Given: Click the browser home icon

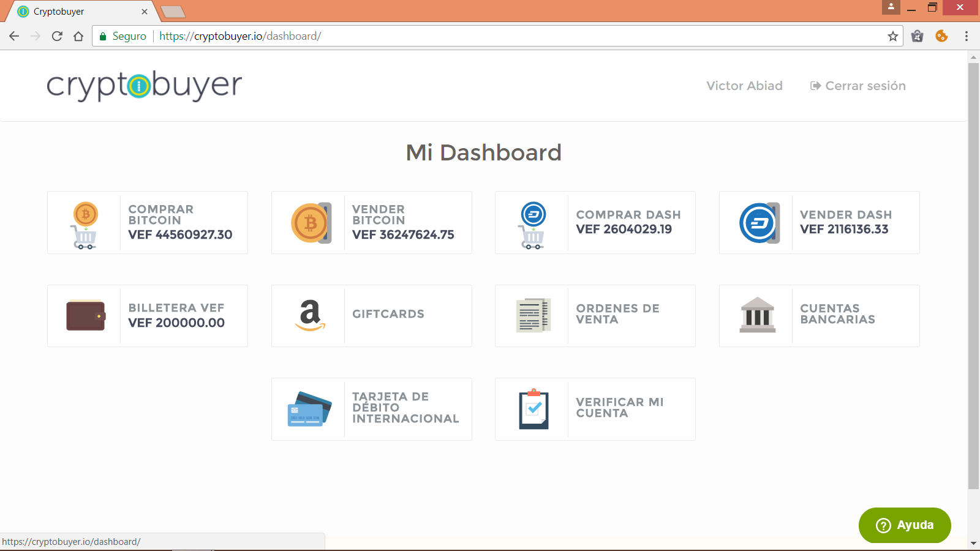Looking at the screenshot, I should (78, 36).
